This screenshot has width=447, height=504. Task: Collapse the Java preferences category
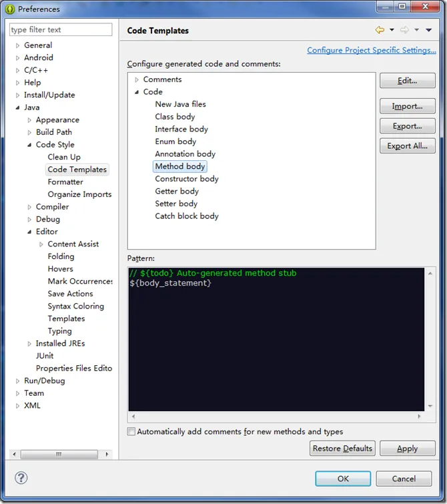18,107
